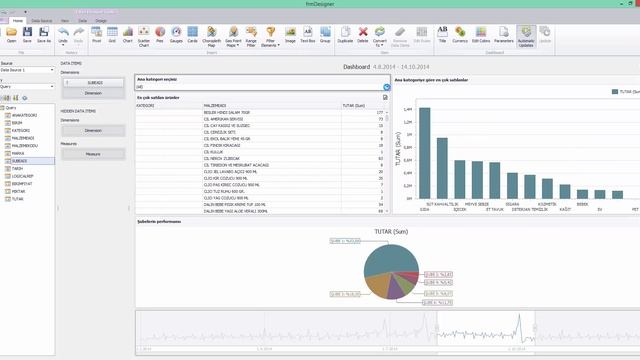640x360 pixels.
Task: Switch to the Data Source ribbon tab
Action: click(x=42, y=20)
